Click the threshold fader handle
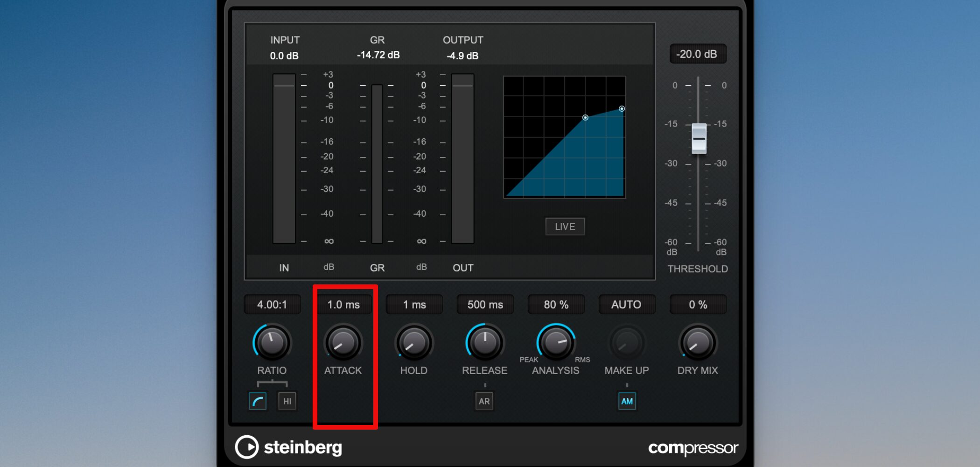This screenshot has width=980, height=467. pos(699,139)
